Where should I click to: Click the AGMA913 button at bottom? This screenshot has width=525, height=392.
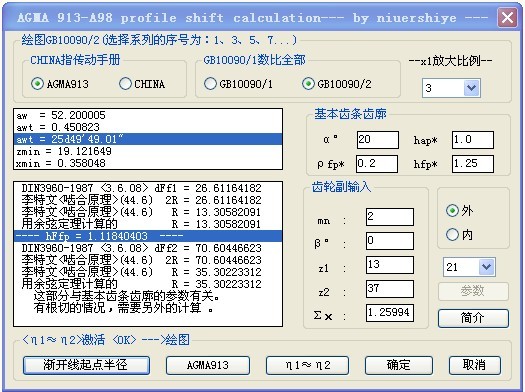[x=208, y=365]
